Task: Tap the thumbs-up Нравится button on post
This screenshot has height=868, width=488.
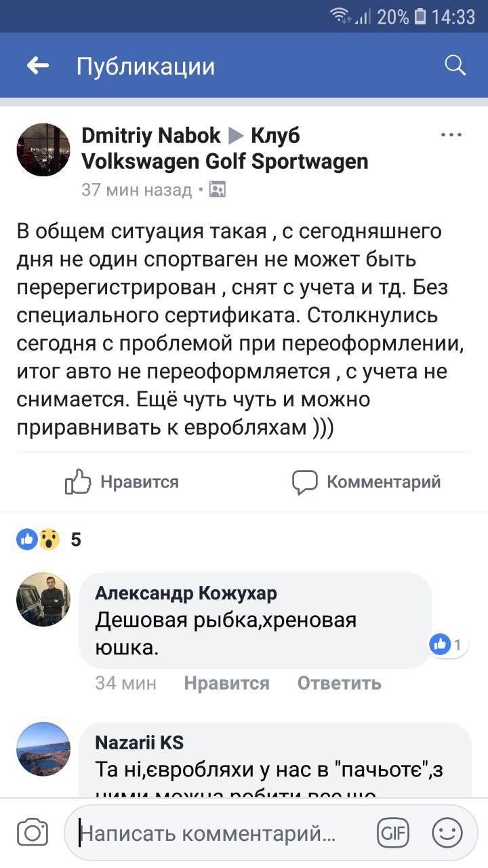Action: click(x=123, y=482)
